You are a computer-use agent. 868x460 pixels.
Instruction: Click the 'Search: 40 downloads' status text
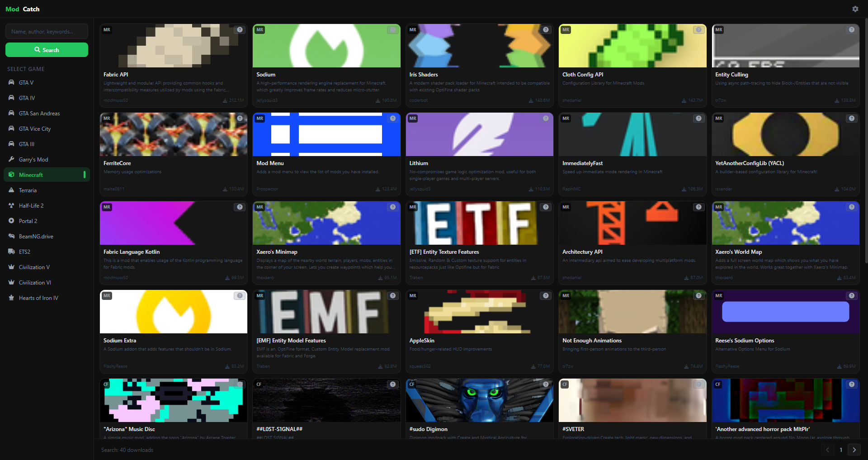(127, 450)
